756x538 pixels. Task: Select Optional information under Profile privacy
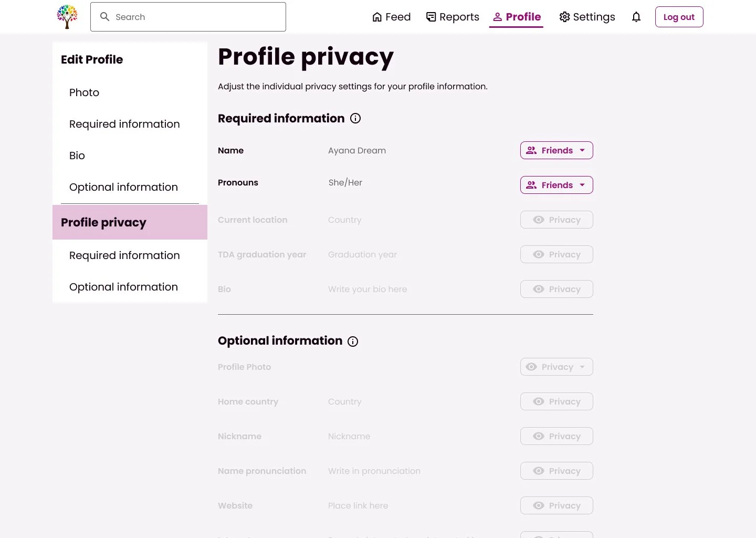[x=123, y=287]
